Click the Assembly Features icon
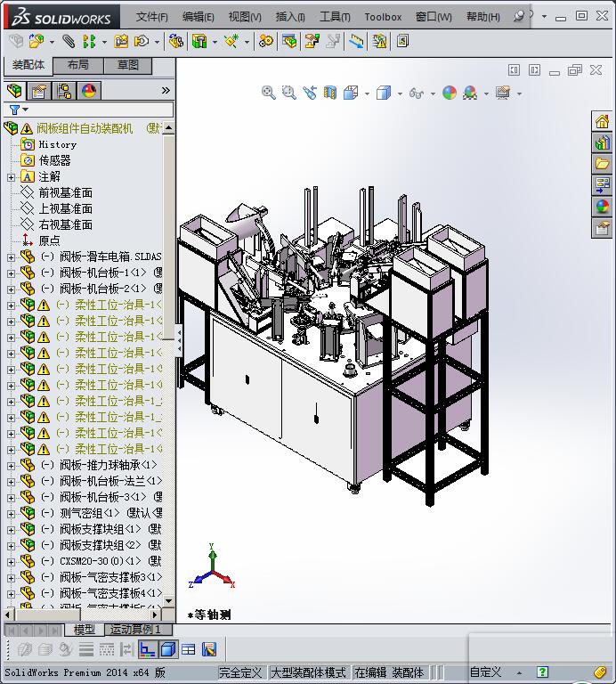 [199, 42]
